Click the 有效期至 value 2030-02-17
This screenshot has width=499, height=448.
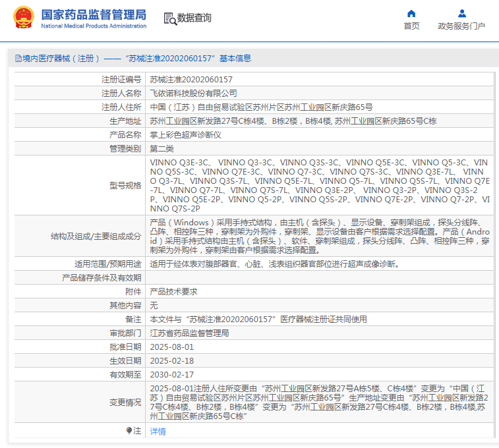coord(171,374)
